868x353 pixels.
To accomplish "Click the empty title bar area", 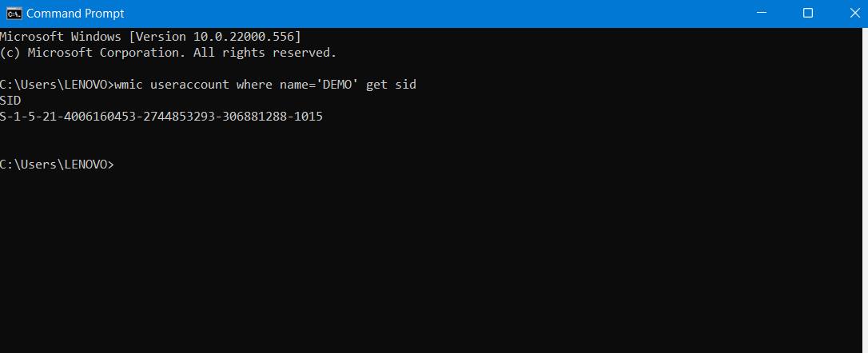I will pyautogui.click(x=440, y=14).
